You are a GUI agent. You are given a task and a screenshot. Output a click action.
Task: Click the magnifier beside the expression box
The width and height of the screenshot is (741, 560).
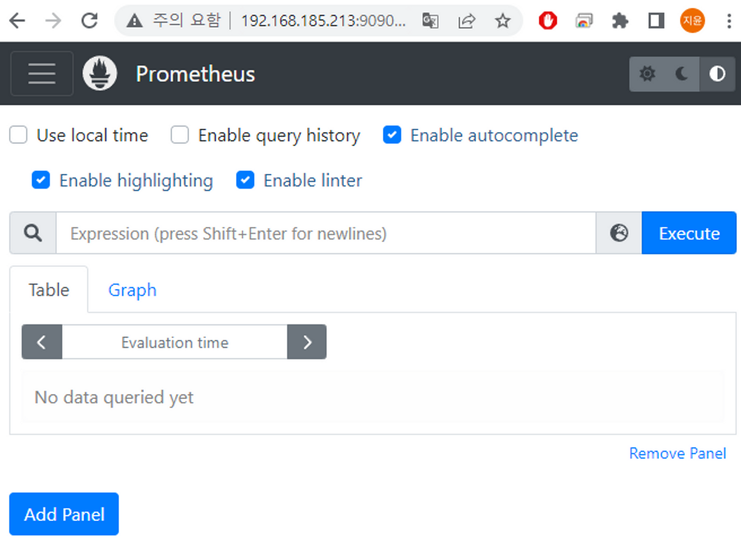coord(33,233)
